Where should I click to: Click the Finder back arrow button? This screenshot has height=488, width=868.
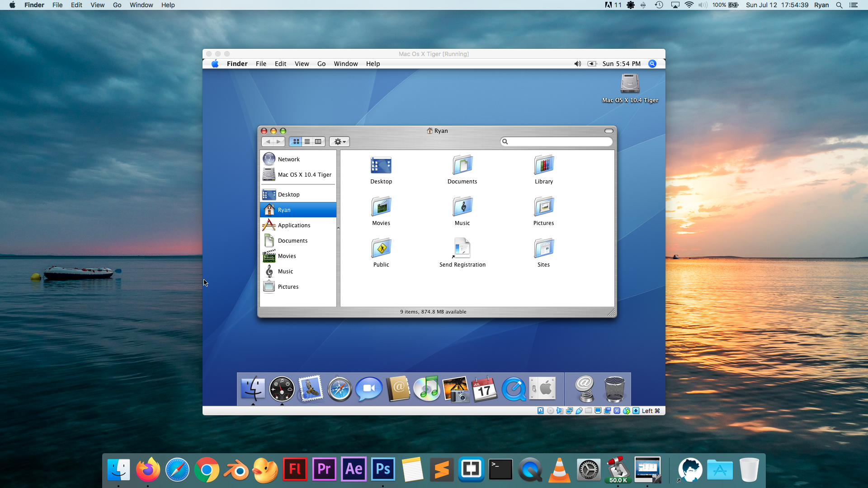pos(268,141)
